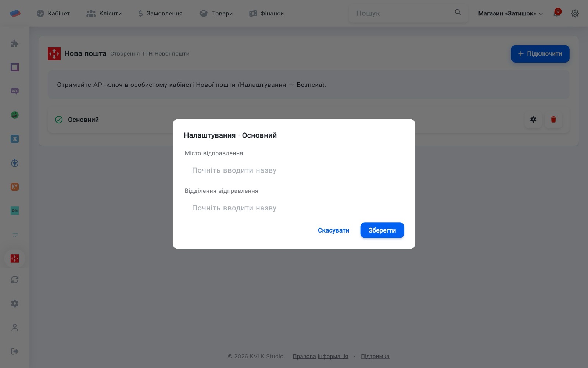Click the API-ключ instruction text

(191, 85)
